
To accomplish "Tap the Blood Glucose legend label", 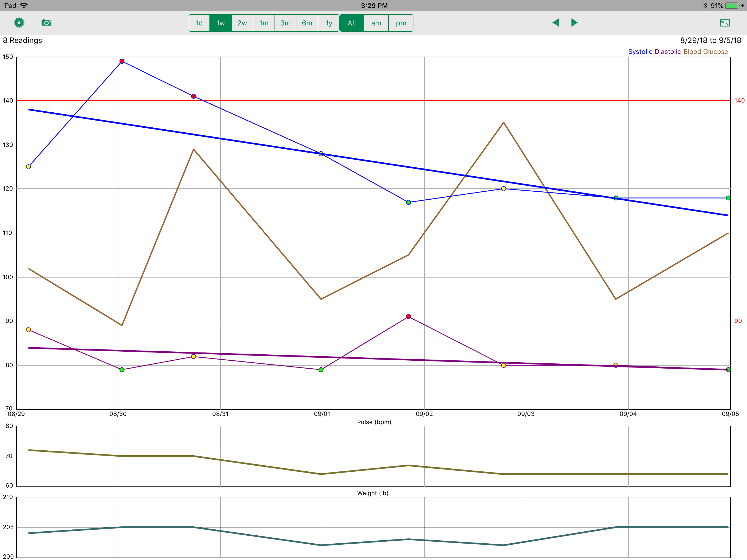I will coord(705,52).
